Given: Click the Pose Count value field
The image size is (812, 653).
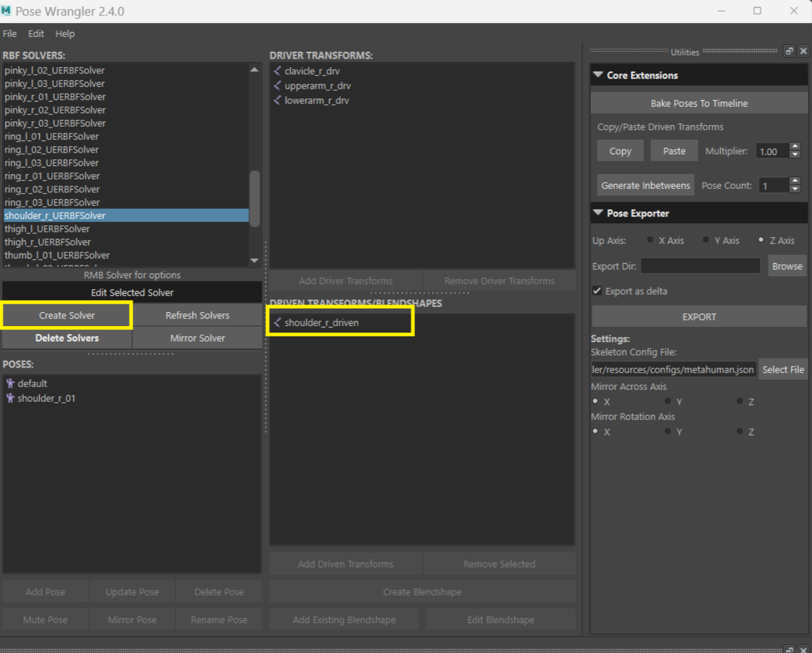Looking at the screenshot, I should [774, 186].
